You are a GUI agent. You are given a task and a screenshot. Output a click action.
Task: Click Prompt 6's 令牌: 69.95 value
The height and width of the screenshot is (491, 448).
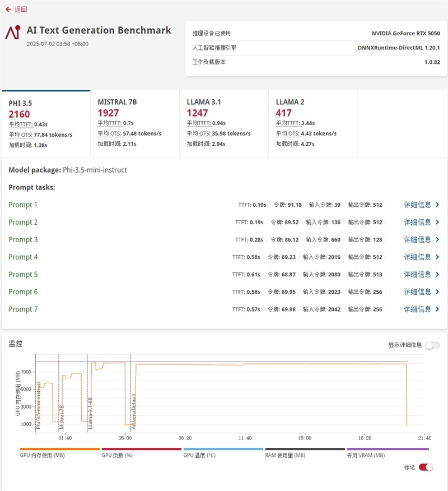[282, 292]
